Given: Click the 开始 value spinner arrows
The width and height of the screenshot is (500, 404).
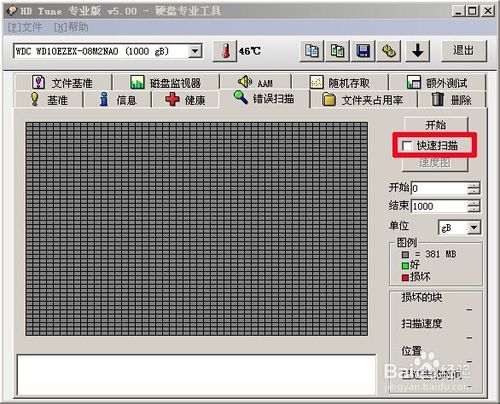Looking at the screenshot, I should [x=473, y=188].
